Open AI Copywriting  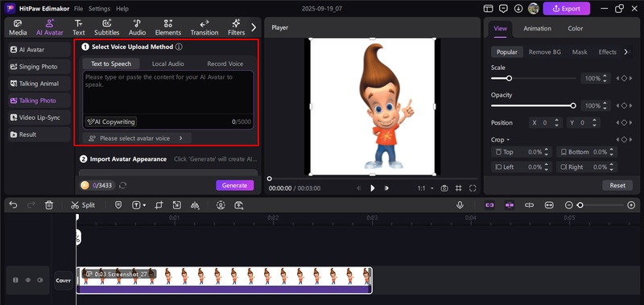click(x=111, y=122)
